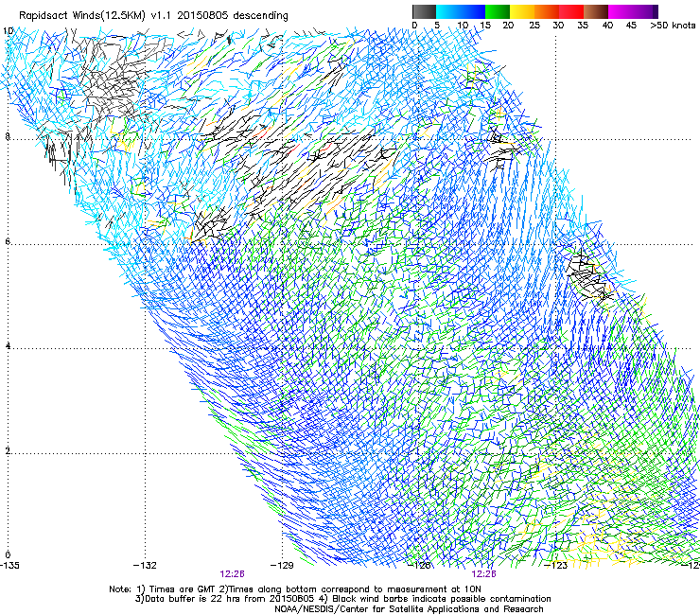Click the longitude axis label "-126"
The height and width of the screenshot is (615, 700).
pyautogui.click(x=419, y=566)
